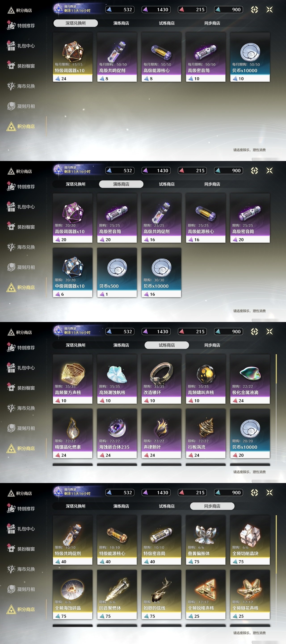Click the highlighted 演练商店 tab
Viewport: 286px width, 644px height.
[121, 184]
